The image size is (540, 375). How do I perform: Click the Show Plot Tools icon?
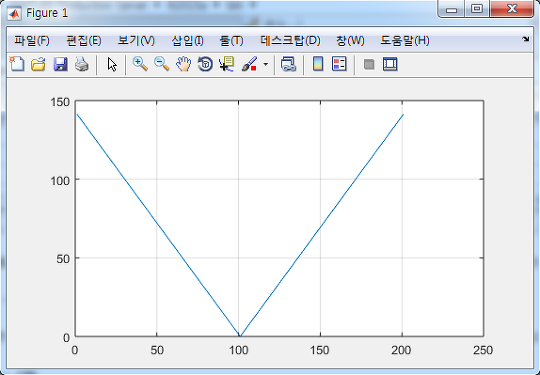pyautogui.click(x=390, y=64)
